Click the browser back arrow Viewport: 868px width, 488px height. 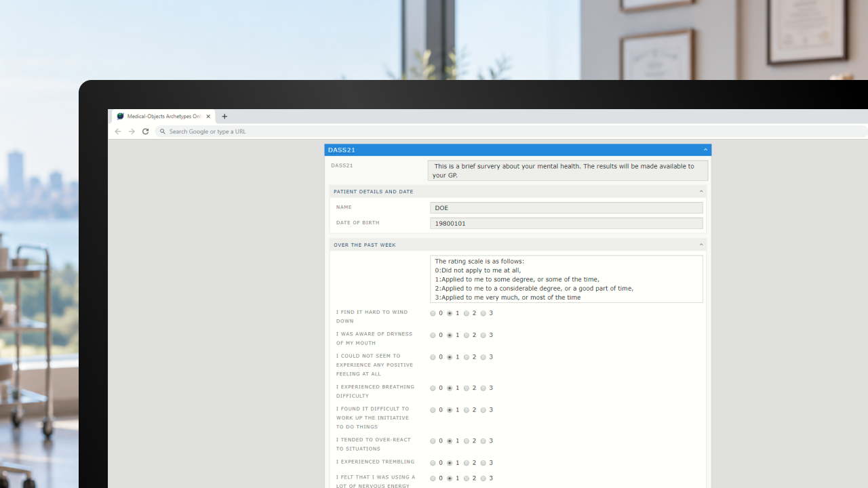118,131
